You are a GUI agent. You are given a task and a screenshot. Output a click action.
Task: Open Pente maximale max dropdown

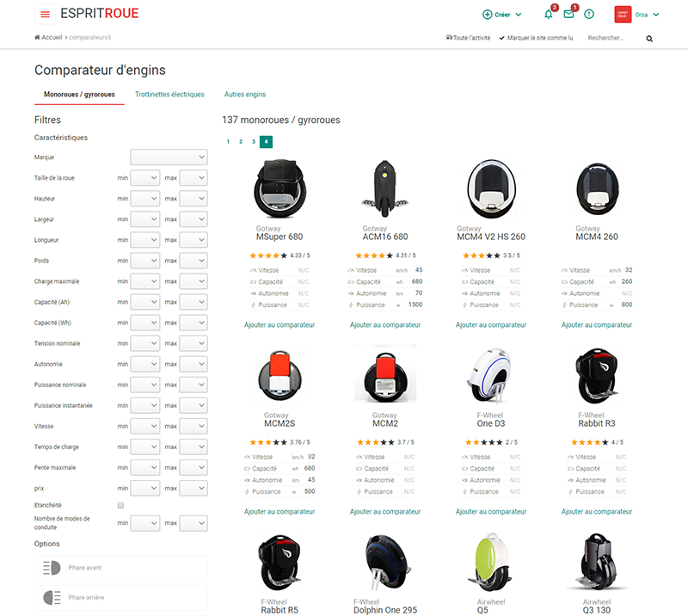pos(193,468)
